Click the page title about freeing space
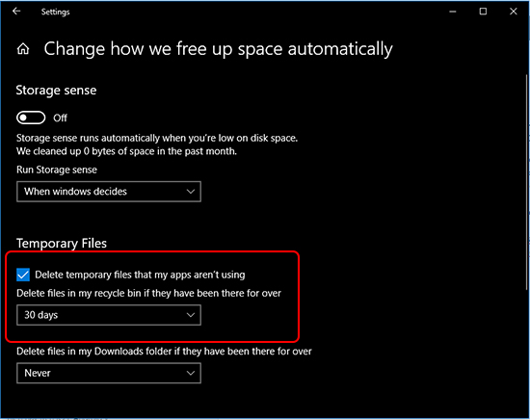Image resolution: width=530 pixels, height=420 pixels. point(219,49)
